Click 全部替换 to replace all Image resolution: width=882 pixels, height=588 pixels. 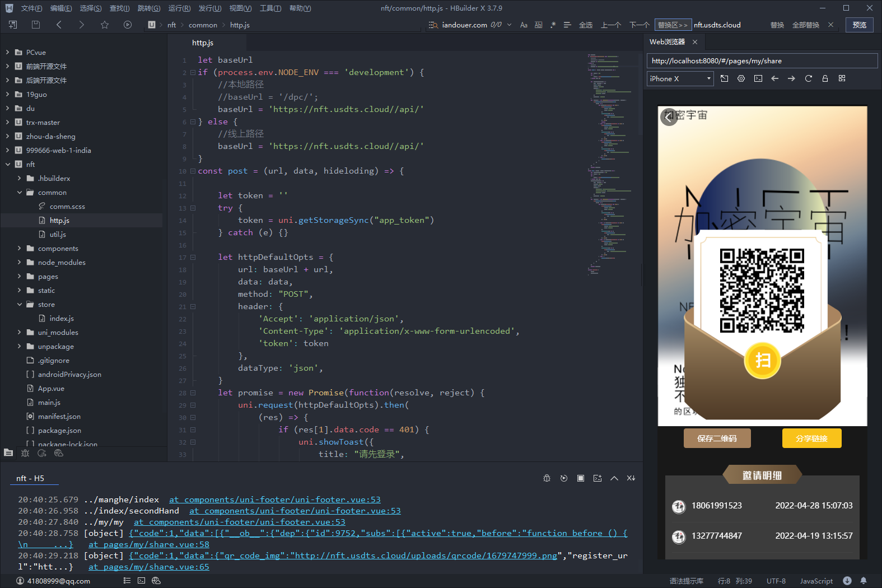point(806,25)
